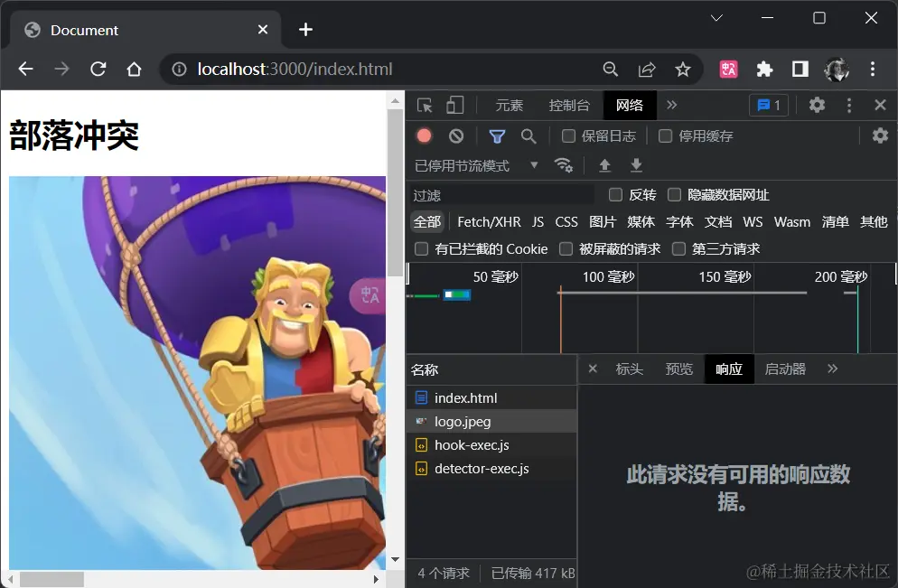Close the request details pane

pyautogui.click(x=593, y=369)
